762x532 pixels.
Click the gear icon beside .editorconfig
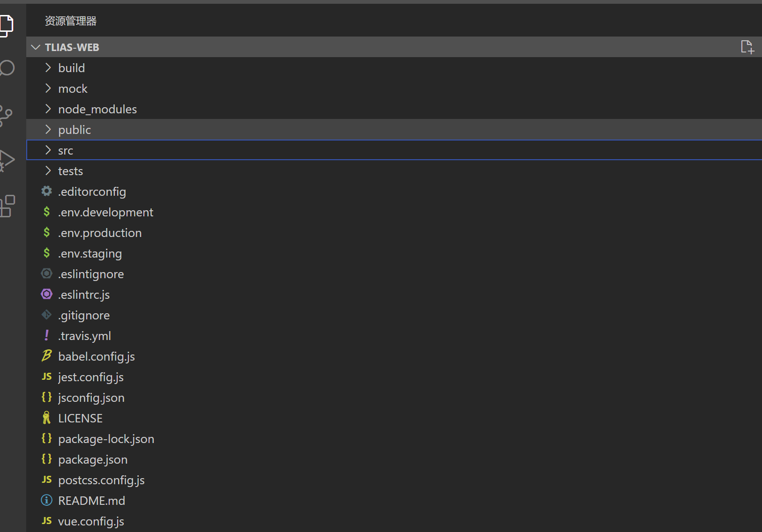[x=46, y=191]
